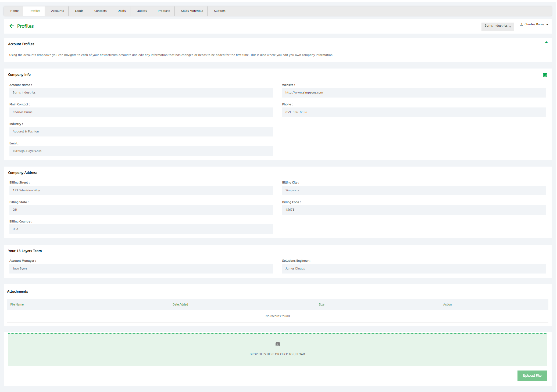Click the Upload File button
557x392 pixels.
[x=532, y=376]
